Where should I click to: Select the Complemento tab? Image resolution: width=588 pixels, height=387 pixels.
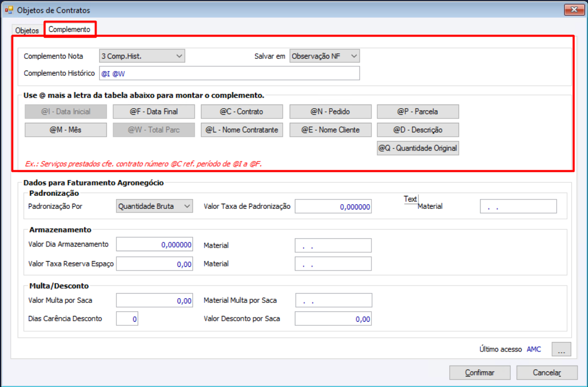click(x=70, y=29)
